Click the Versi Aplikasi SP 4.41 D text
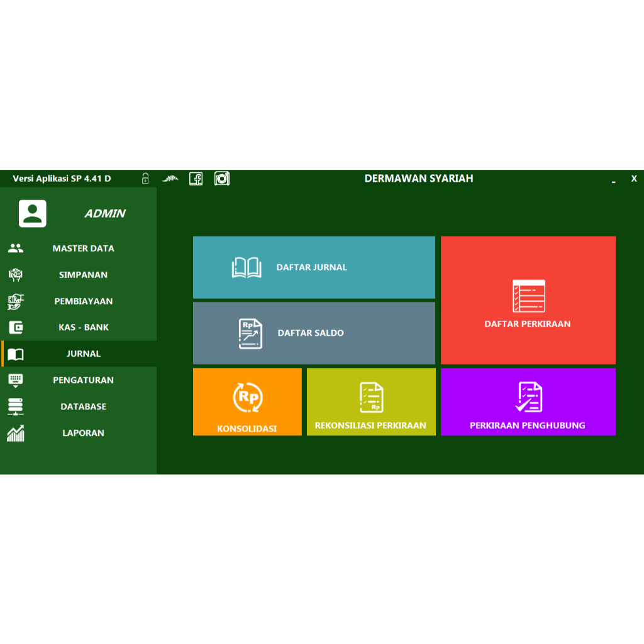Viewport: 644px width, 644px height. point(62,179)
